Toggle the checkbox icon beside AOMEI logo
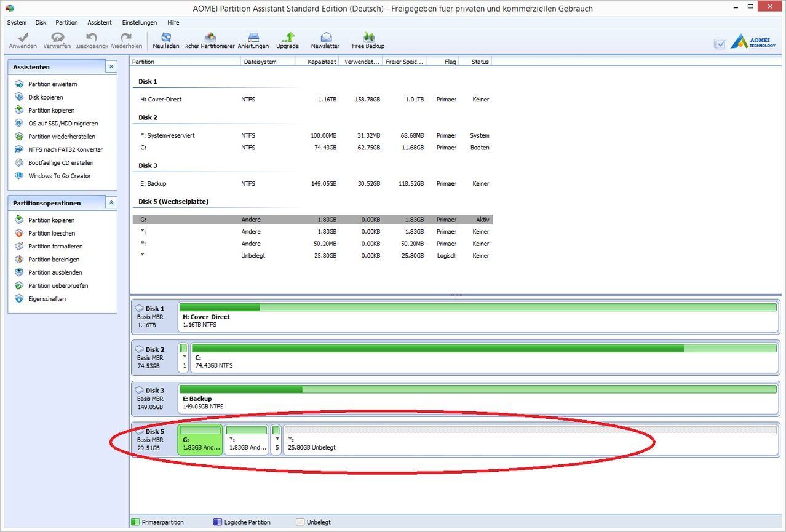The width and height of the screenshot is (786, 532). click(x=720, y=44)
